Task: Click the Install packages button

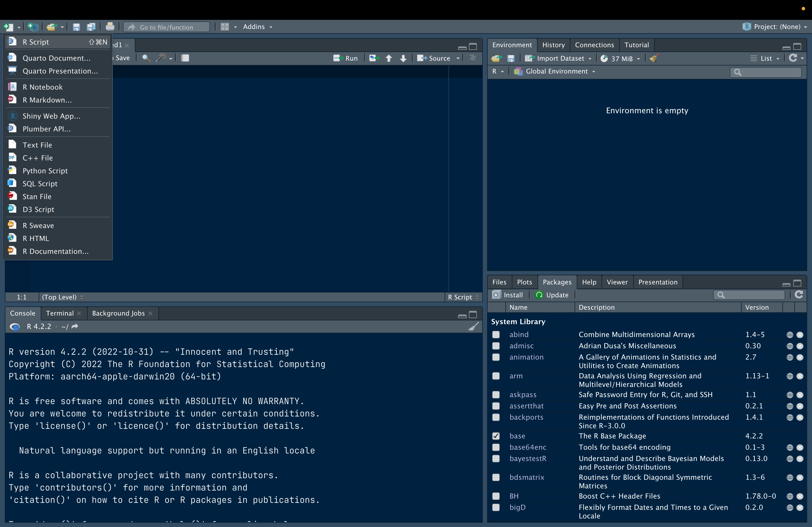Action: tap(508, 295)
